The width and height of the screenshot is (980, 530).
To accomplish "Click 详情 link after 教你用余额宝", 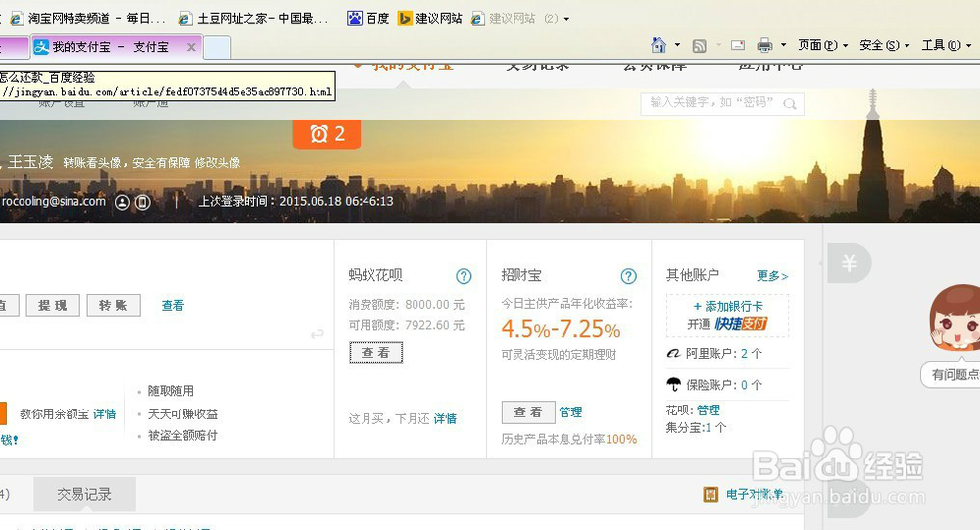I will [x=105, y=413].
